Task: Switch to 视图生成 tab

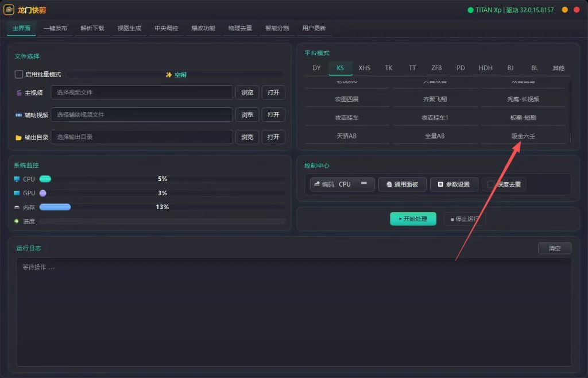Action: (129, 28)
